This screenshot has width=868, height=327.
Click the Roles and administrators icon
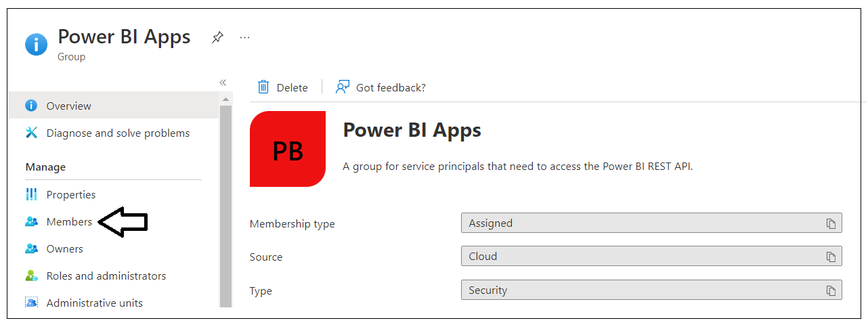point(31,276)
